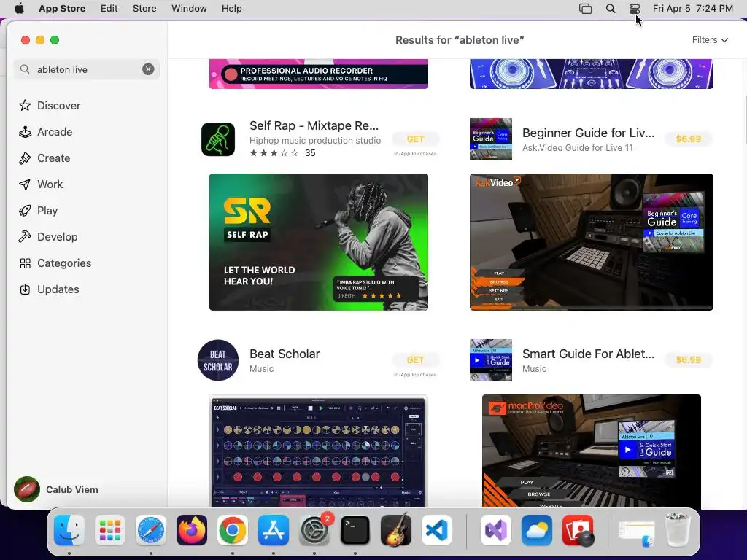Screen dimensions: 747x560
Task: Open the Discover section star icon
Action: pyautogui.click(x=25, y=105)
